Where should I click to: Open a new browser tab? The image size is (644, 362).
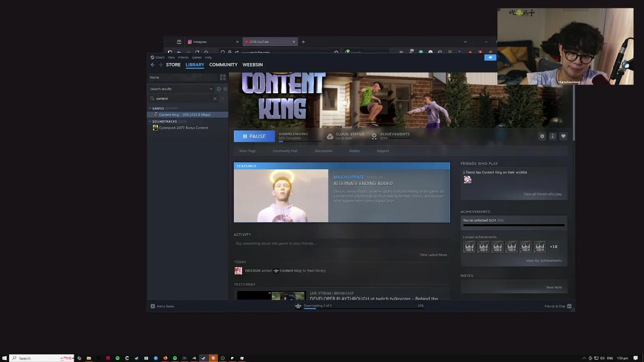[303, 42]
